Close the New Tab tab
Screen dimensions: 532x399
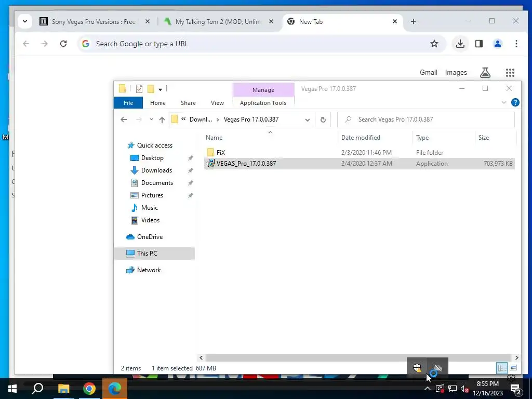395,21
